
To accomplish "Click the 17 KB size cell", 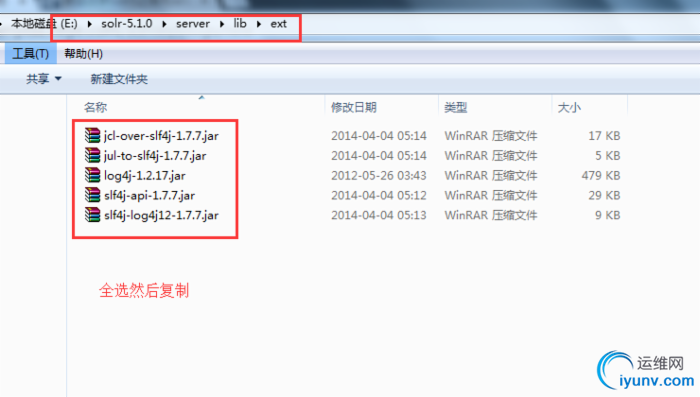I will [x=604, y=136].
